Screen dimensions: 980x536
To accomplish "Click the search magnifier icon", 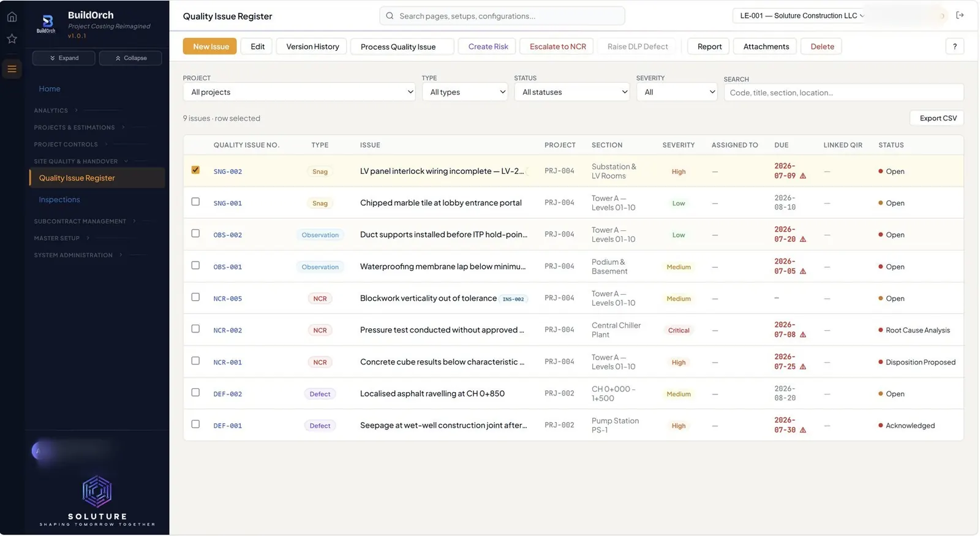I will pos(390,16).
